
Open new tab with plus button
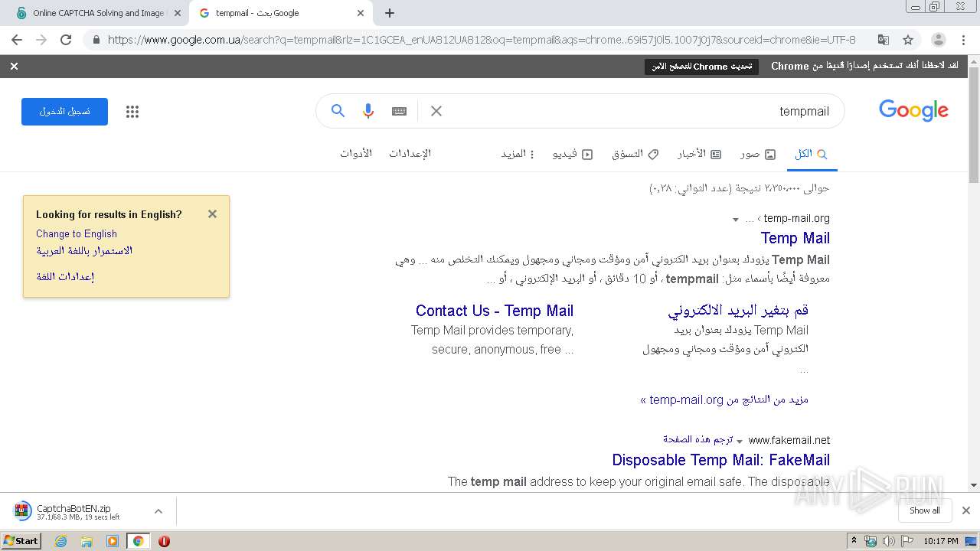point(390,13)
